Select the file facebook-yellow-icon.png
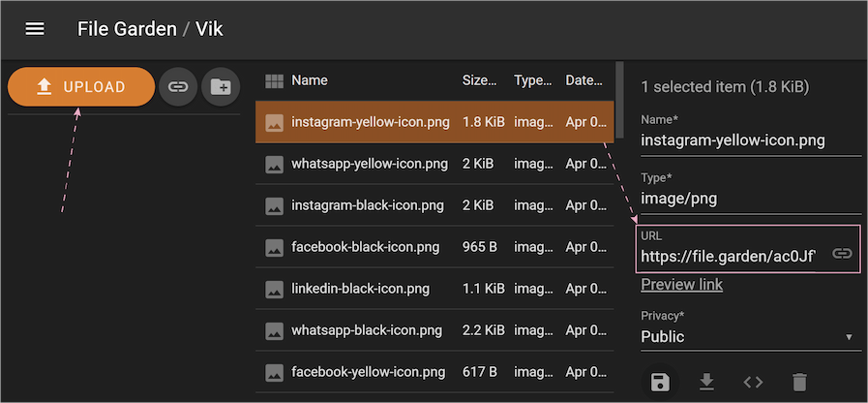 pos(434,371)
